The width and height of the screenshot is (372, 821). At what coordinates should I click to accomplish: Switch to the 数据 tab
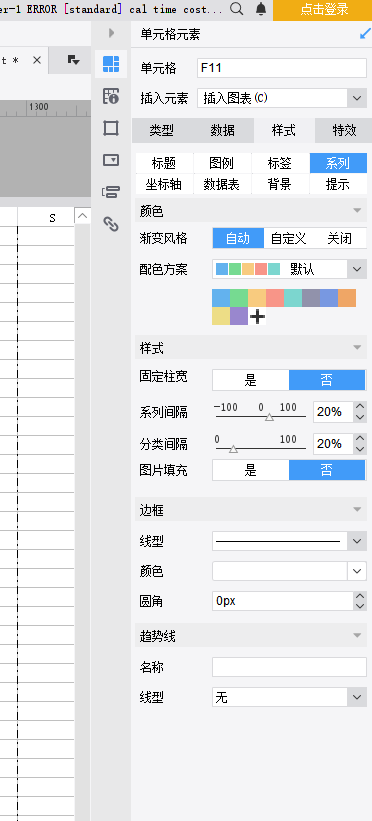pos(223,130)
